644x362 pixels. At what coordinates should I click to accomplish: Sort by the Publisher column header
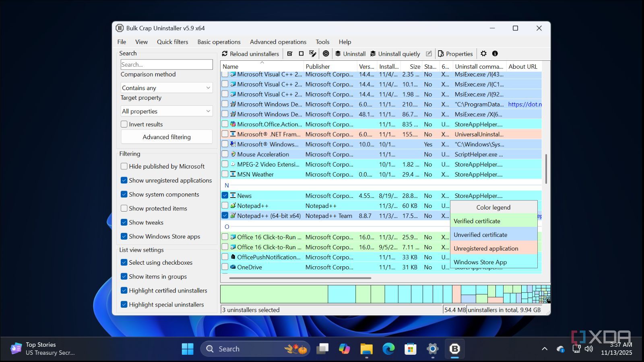point(330,66)
